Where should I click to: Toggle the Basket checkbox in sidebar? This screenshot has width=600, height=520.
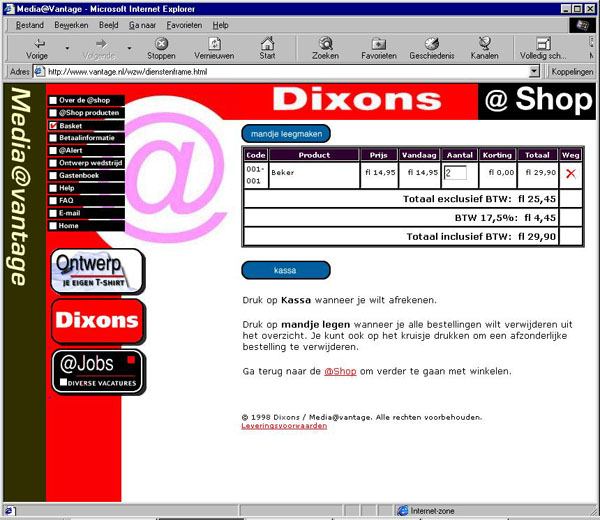(x=53, y=126)
